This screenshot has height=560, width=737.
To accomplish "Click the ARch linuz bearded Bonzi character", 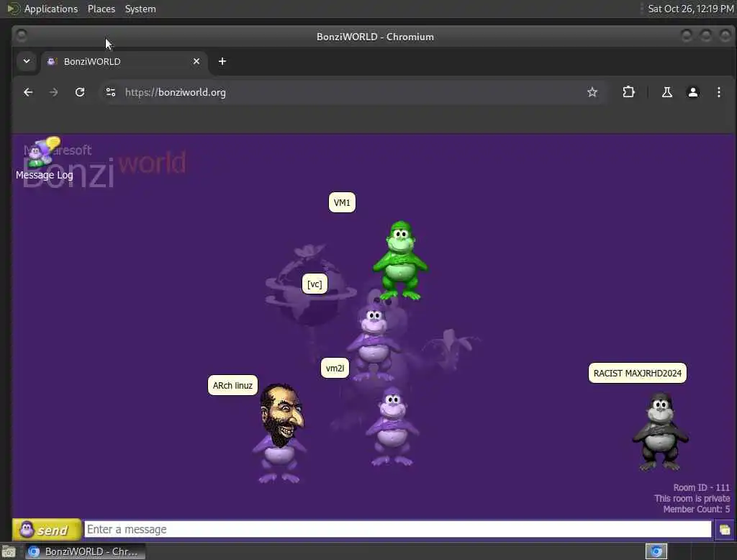I will [x=280, y=433].
